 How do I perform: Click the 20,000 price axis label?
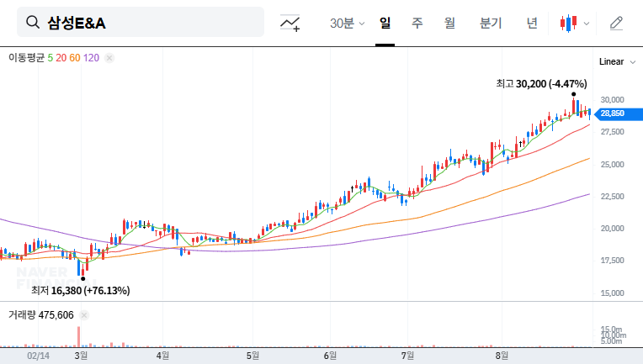pyautogui.click(x=612, y=229)
